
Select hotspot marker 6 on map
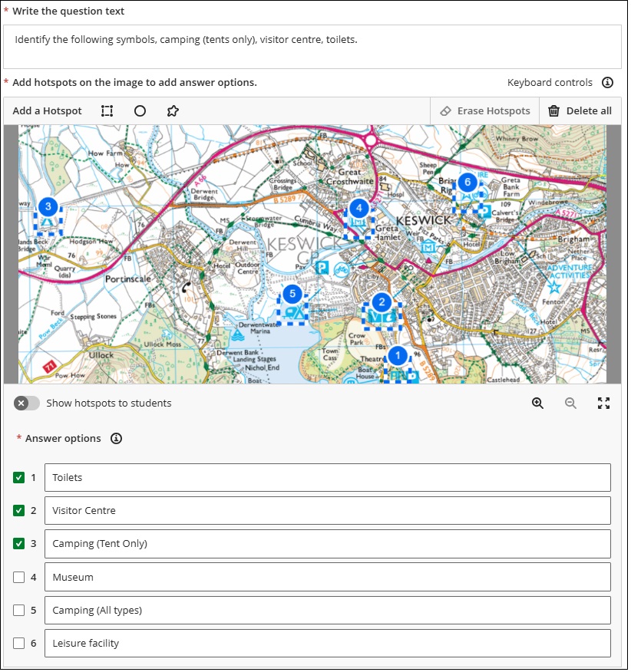(467, 182)
